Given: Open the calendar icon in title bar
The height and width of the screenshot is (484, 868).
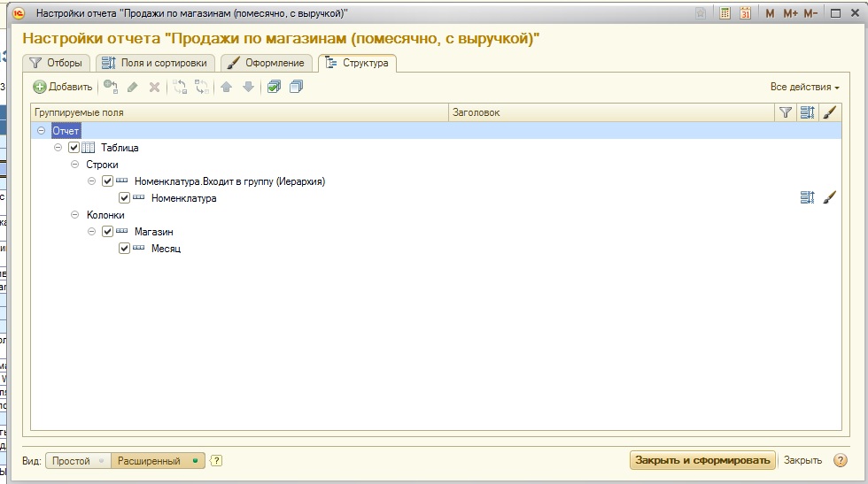Looking at the screenshot, I should point(745,13).
